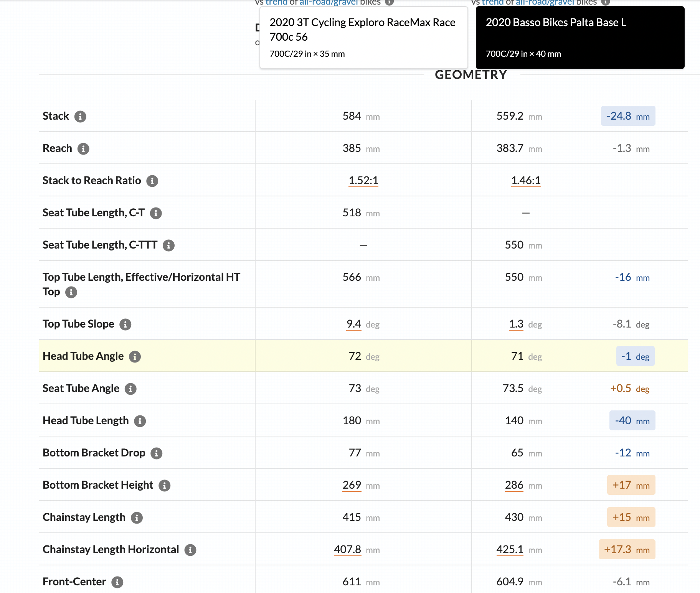Click the info icon next to Stack
Screen dimensions: 700x593
(80, 117)
